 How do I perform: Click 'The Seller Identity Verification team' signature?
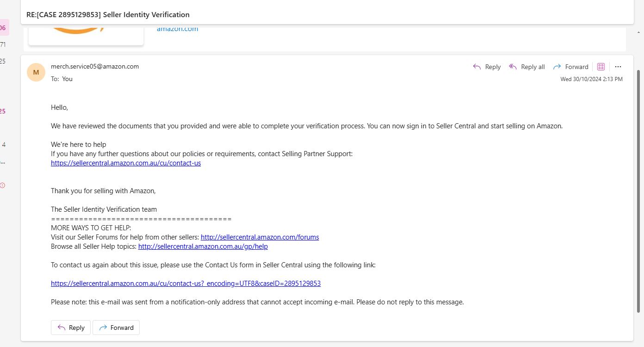pyautogui.click(x=104, y=209)
